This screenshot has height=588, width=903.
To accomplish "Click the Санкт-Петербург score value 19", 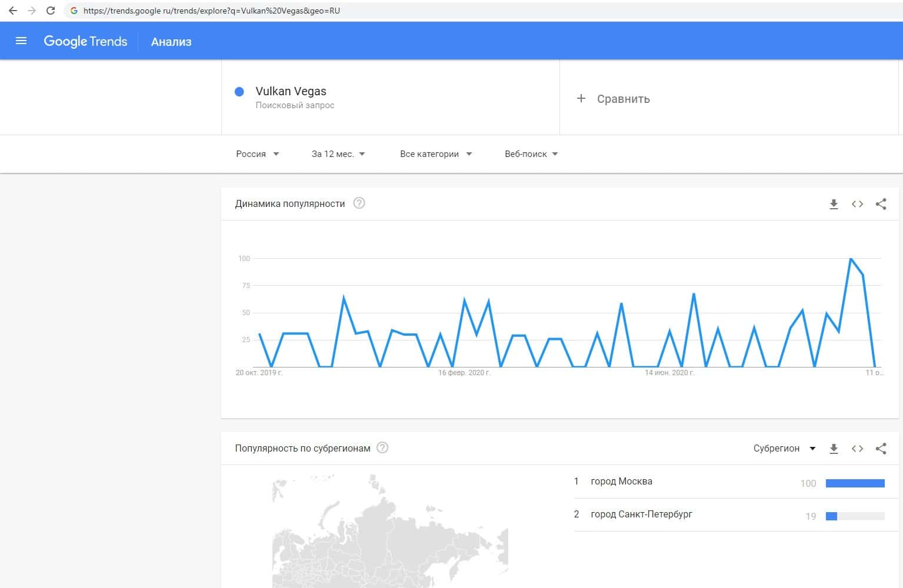I will point(811,516).
